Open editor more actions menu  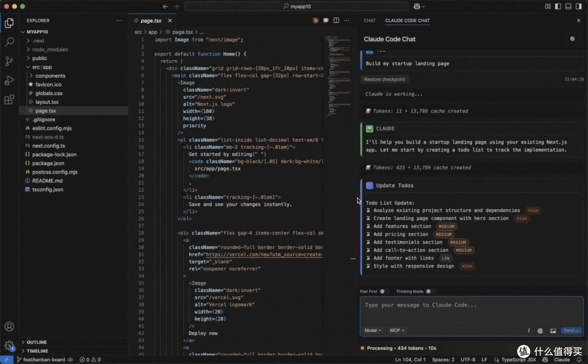pyautogui.click(x=346, y=21)
